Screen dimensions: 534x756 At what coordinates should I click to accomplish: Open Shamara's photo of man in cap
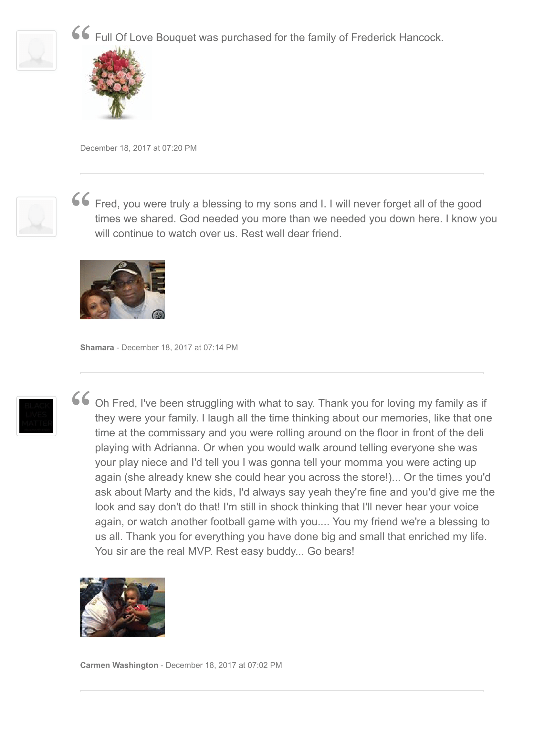122,289
